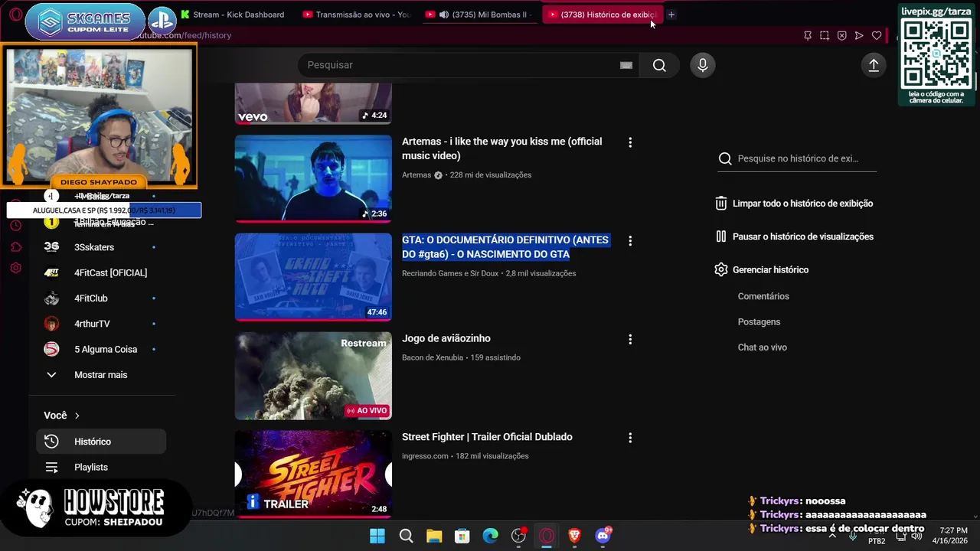Screen dimensions: 980x551
Task: Open a new browser tab with plus
Action: (671, 15)
